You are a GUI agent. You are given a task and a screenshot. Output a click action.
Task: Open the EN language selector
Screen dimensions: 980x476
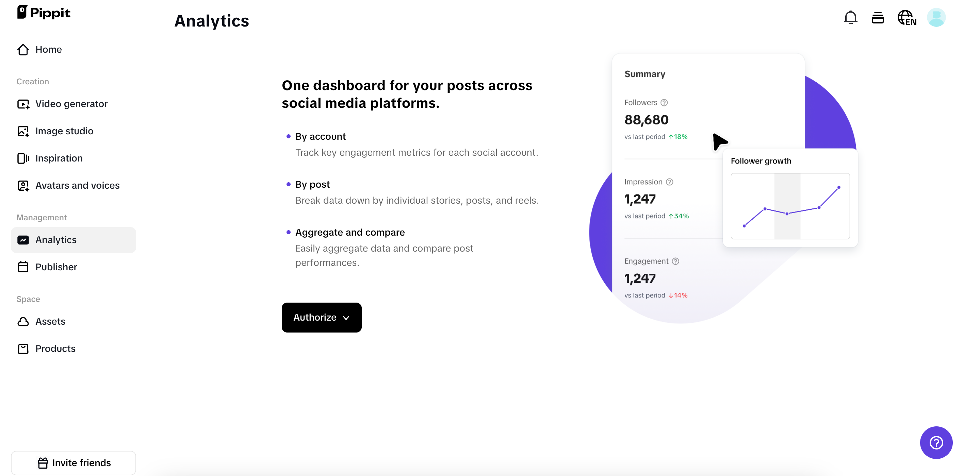click(907, 17)
